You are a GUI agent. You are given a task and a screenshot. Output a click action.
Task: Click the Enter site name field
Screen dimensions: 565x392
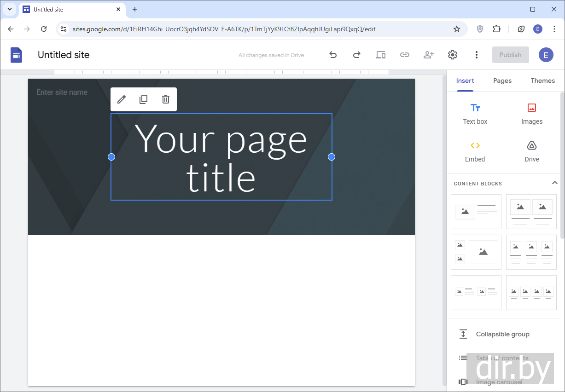[x=62, y=92]
